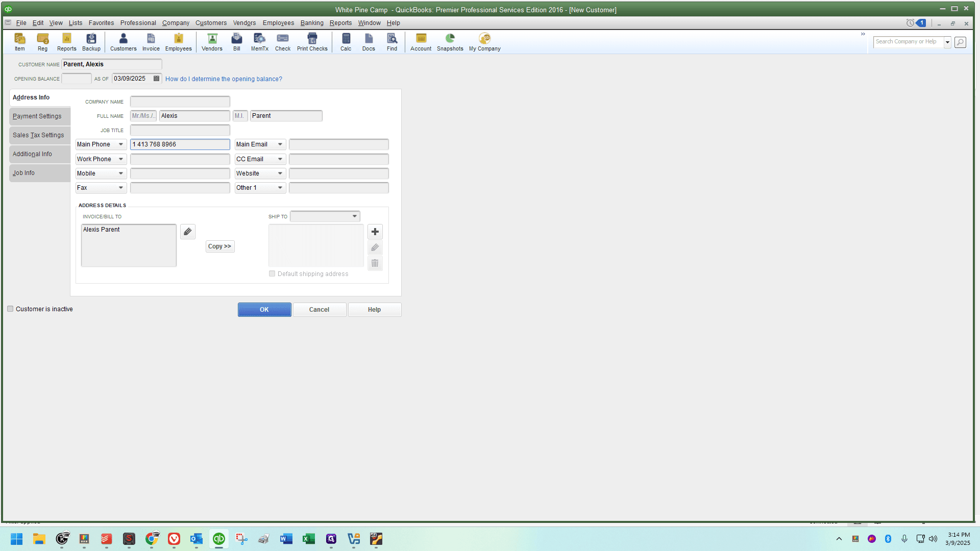This screenshot has width=980, height=551.
Task: Click the Company Name field
Action: pos(180,102)
